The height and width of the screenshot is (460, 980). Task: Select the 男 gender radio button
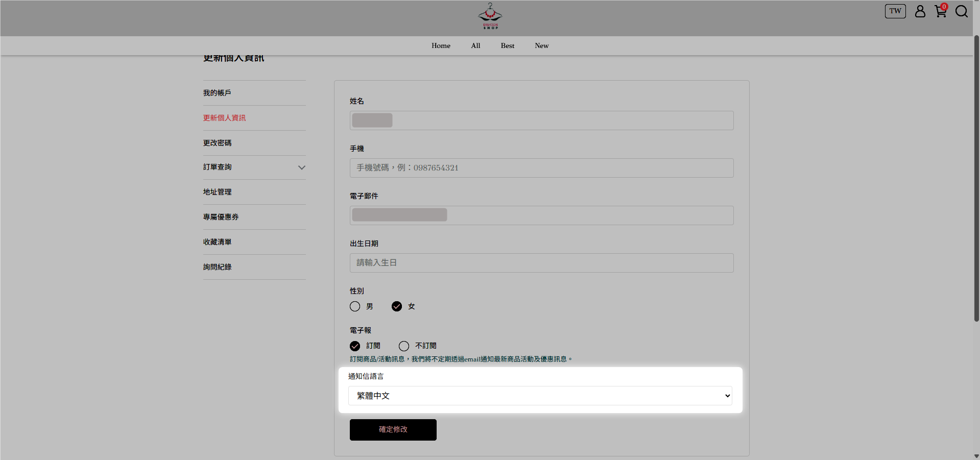pyautogui.click(x=355, y=306)
